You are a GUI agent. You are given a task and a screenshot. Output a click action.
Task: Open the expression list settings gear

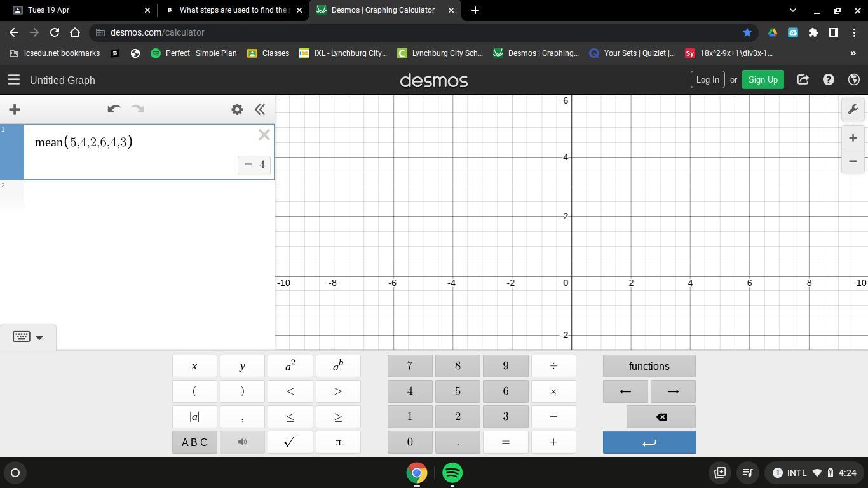click(237, 109)
